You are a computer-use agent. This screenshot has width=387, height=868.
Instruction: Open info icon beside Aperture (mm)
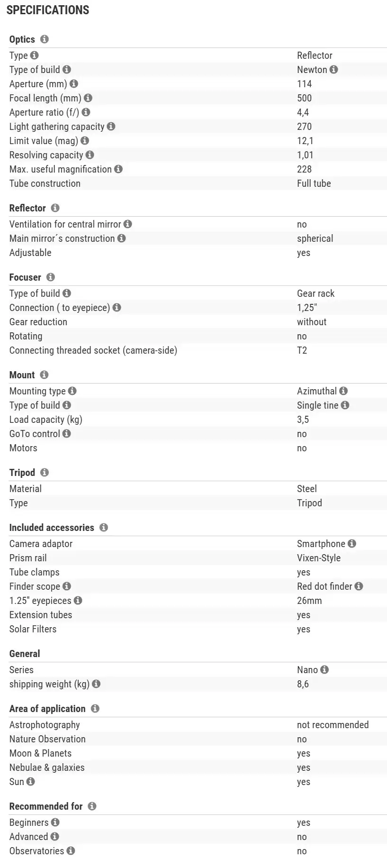(73, 84)
